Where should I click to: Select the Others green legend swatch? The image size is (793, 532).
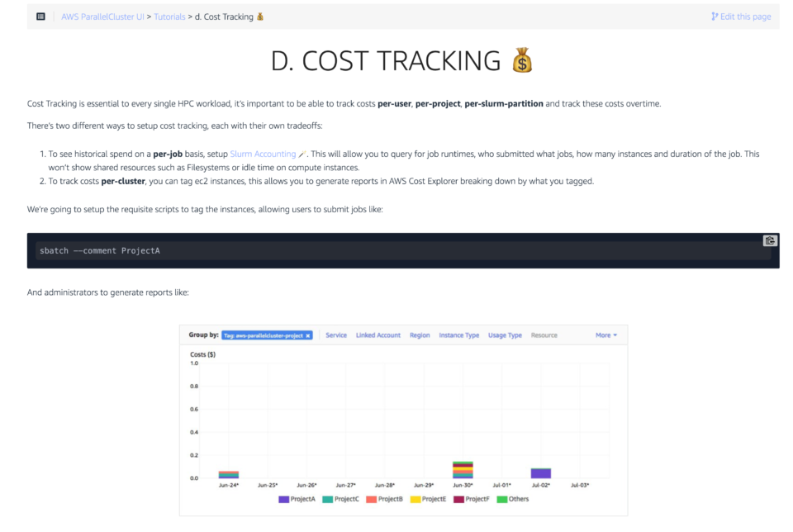(x=501, y=499)
